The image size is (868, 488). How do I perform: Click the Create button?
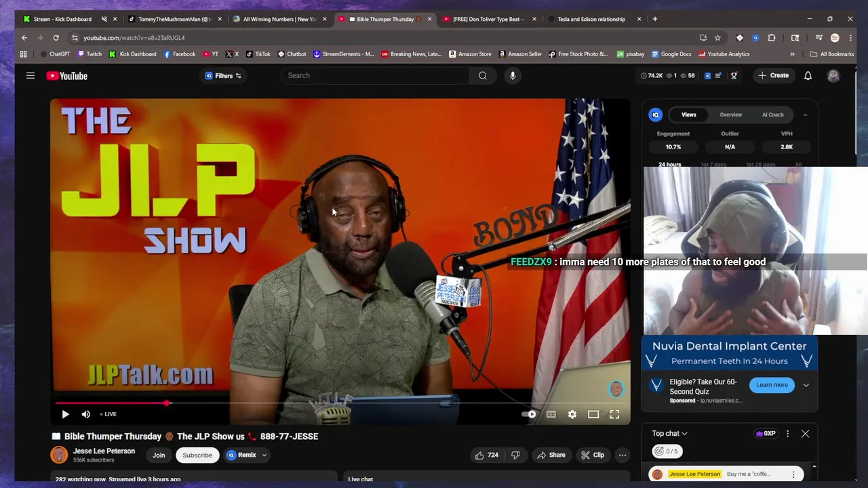pos(774,76)
